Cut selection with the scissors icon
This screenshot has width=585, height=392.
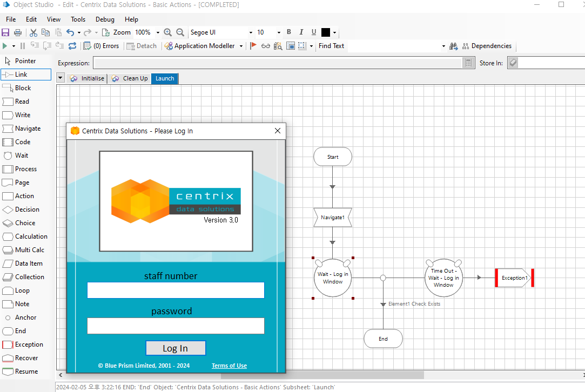pyautogui.click(x=33, y=32)
